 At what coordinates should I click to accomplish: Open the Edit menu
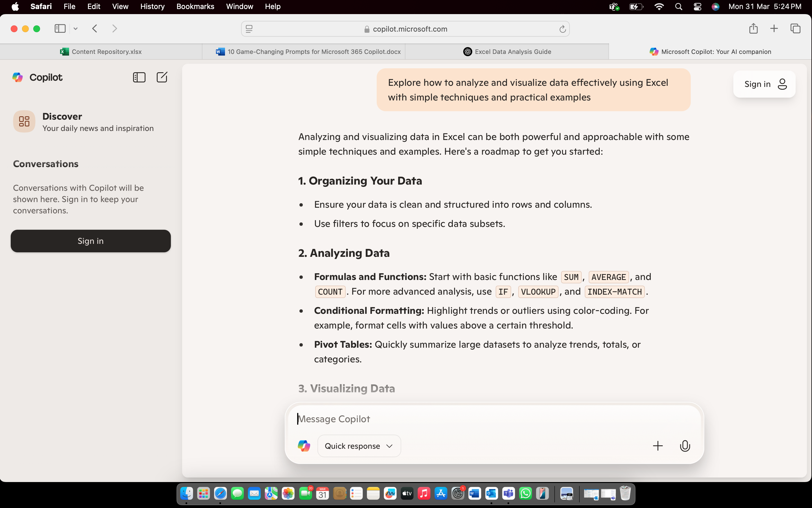pyautogui.click(x=94, y=7)
